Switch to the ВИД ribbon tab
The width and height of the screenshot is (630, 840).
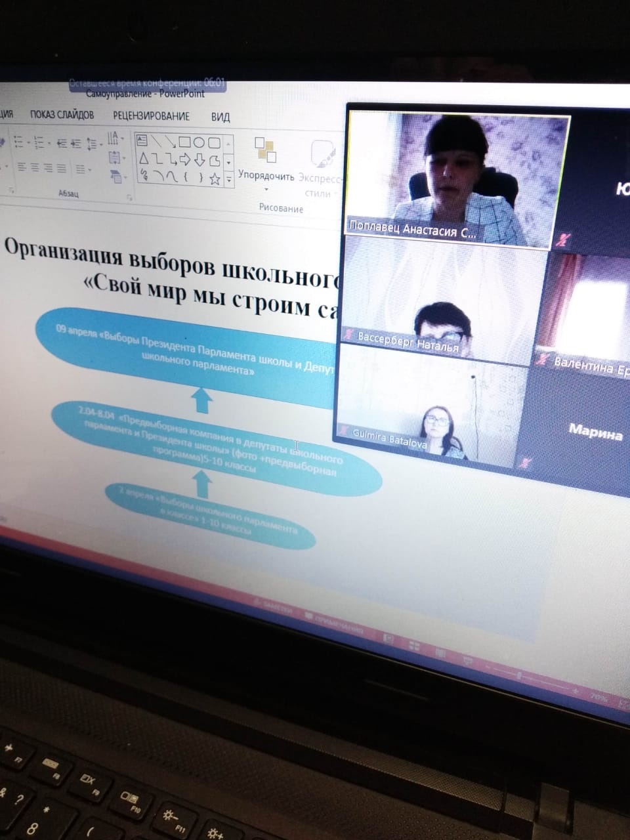(x=220, y=117)
